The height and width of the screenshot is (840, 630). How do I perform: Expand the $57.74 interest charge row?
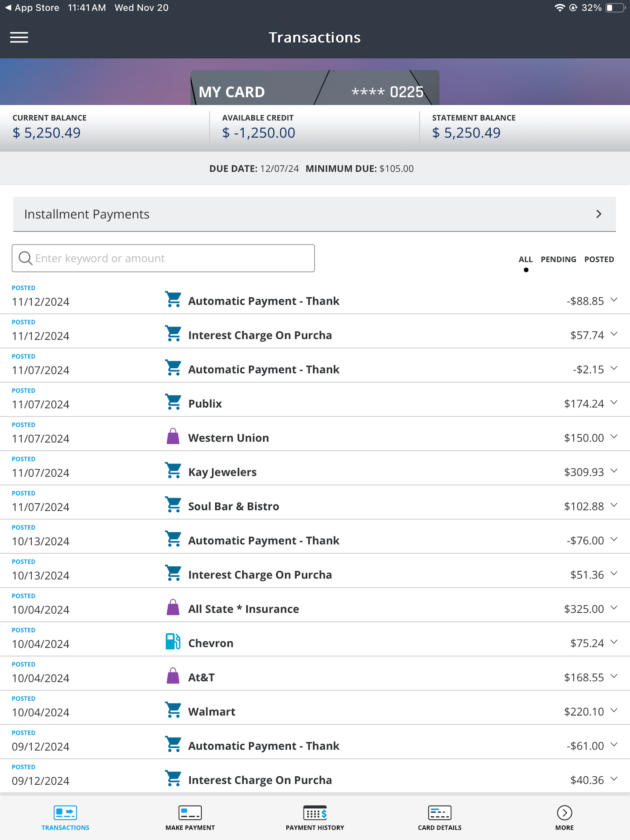click(614, 334)
